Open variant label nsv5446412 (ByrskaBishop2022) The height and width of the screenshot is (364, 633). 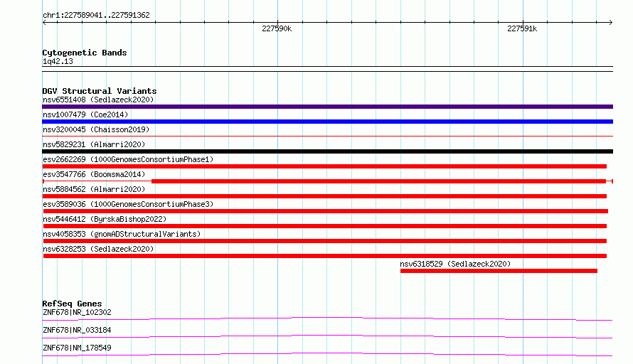pos(105,219)
